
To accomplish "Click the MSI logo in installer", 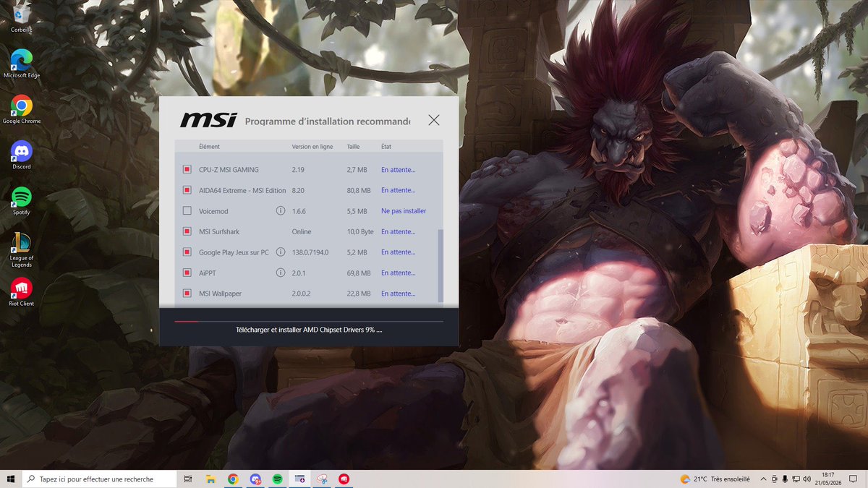I will 208,120.
